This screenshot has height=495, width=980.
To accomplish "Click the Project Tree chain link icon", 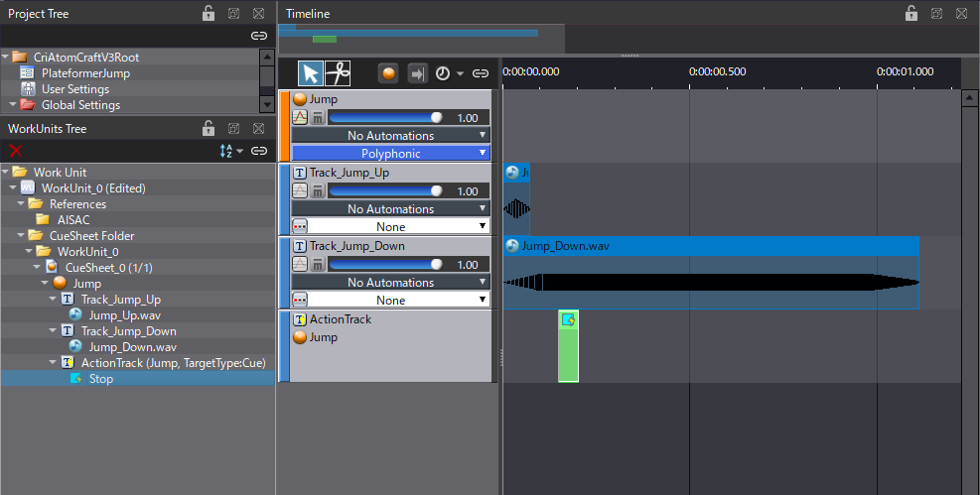I will coord(259,36).
